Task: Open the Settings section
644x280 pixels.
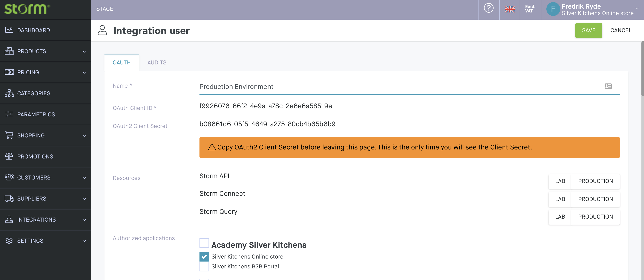Action: pos(45,240)
